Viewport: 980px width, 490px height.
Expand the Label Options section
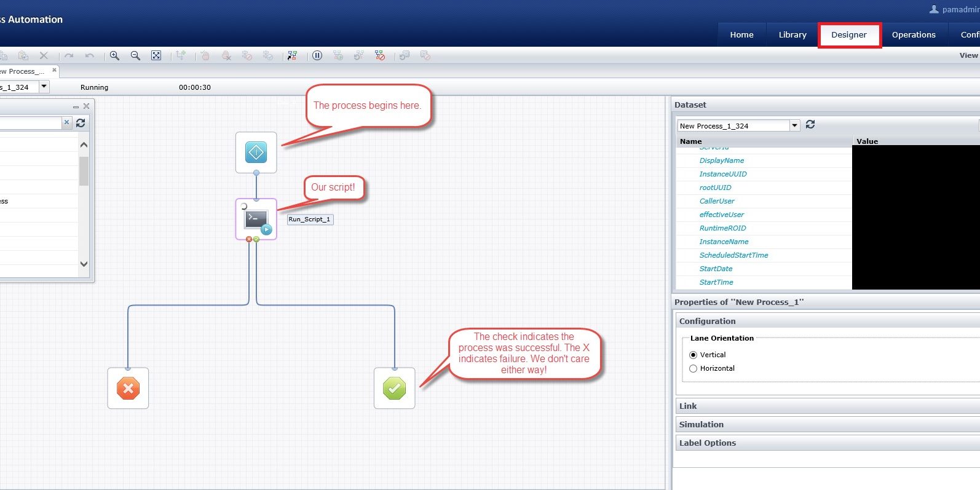click(x=708, y=443)
